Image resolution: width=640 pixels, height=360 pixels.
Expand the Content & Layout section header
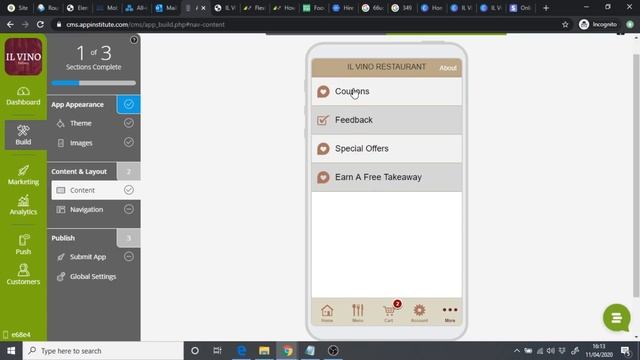coord(79,171)
